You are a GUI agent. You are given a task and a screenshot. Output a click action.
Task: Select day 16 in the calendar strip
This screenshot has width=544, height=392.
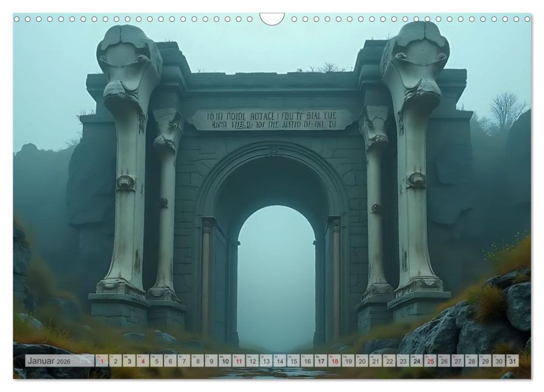[x=307, y=361]
